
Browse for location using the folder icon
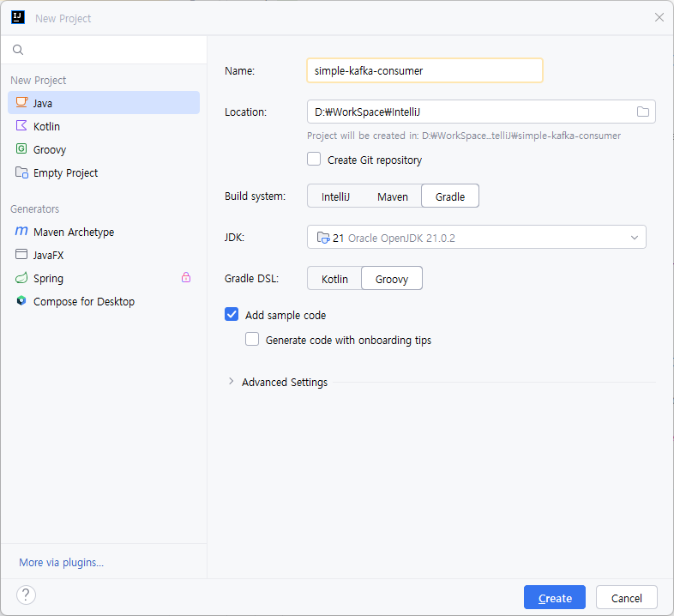[642, 112]
